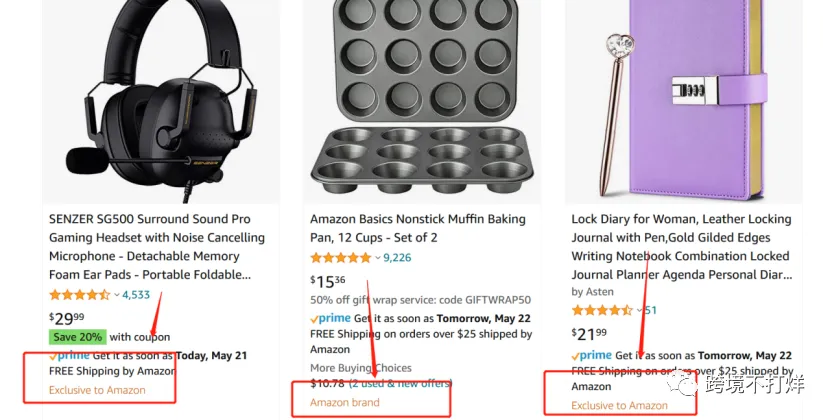Screen dimensions: 831x420
Task: Open the 4,533 reviews link
Action: [136, 295]
